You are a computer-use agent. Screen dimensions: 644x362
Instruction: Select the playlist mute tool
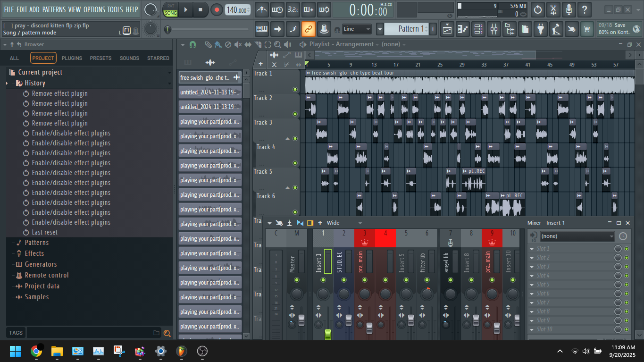click(x=237, y=44)
